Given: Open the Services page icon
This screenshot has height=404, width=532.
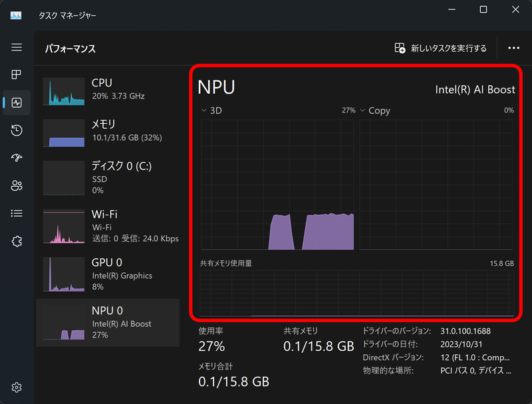Looking at the screenshot, I should (17, 241).
